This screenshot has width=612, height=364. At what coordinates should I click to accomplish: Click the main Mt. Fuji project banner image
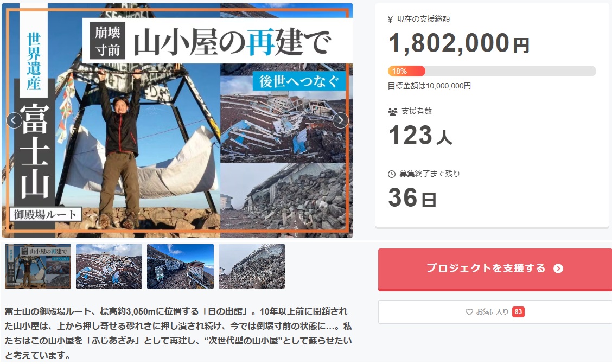[177, 120]
